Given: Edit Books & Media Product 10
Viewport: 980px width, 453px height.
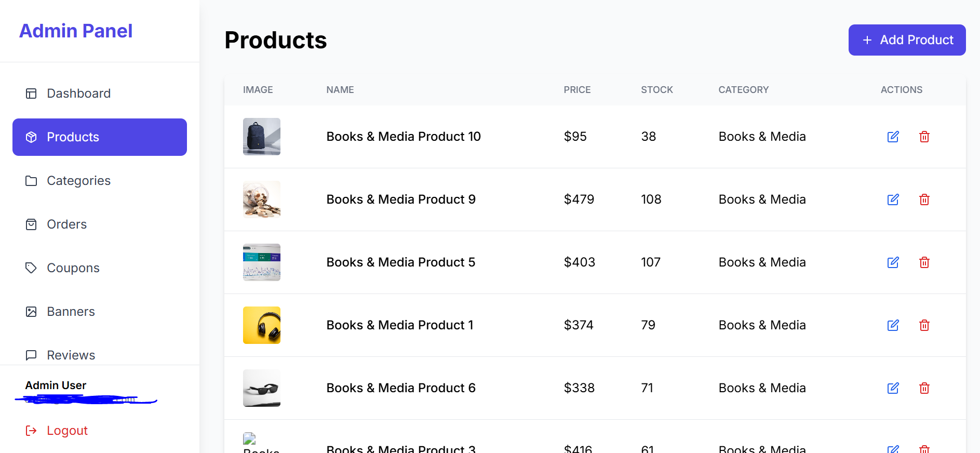Looking at the screenshot, I should point(893,137).
